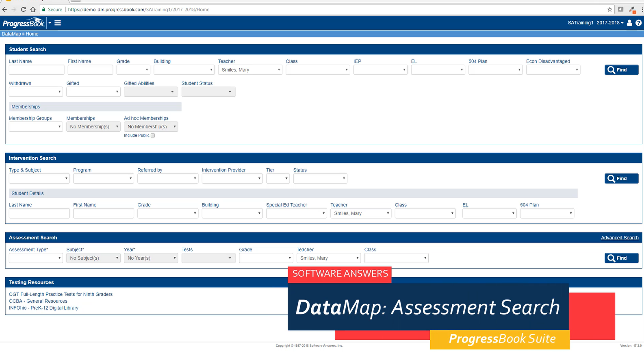Click the Secure padlock site info
The width and height of the screenshot is (644, 358).
pos(52,9)
